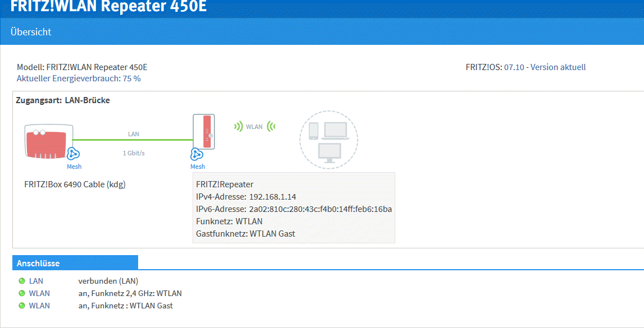Click the FRITZ!Box 6490 Cable (kdg) name

75,184
